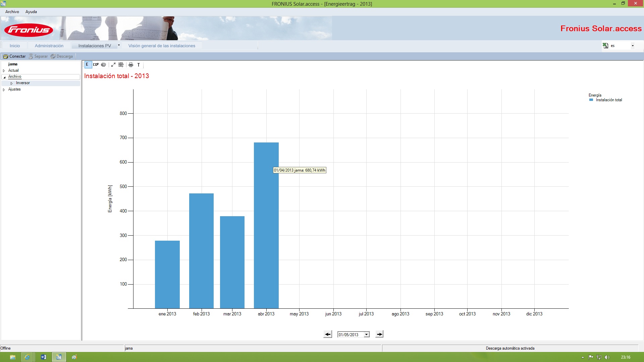644x362 pixels.
Task: Open Internet Explorer from the taskbar
Action: click(x=27, y=357)
